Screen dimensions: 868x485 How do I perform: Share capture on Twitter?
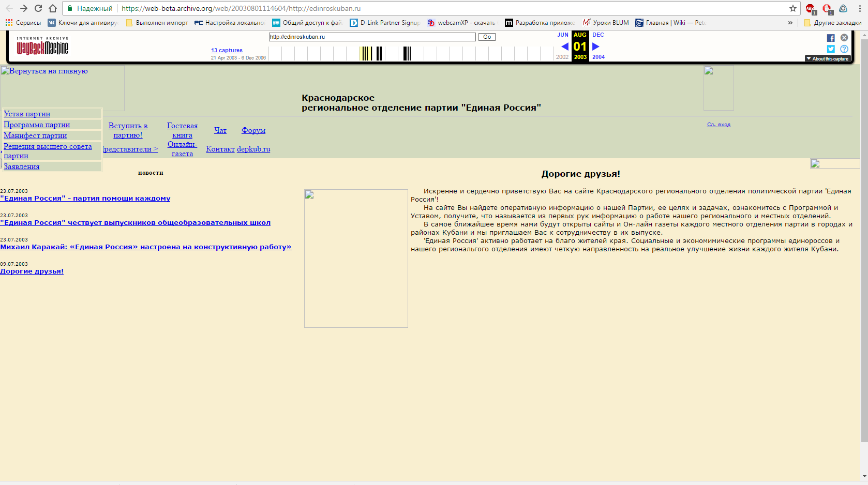831,49
